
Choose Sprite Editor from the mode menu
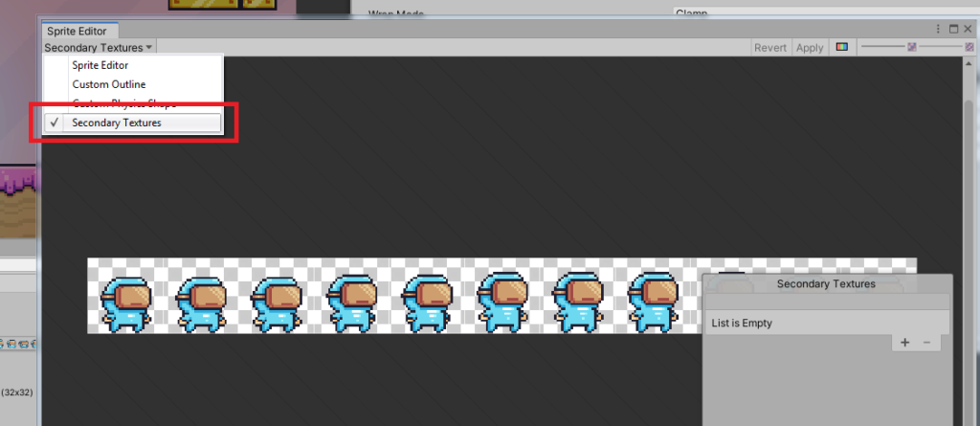[131, 65]
